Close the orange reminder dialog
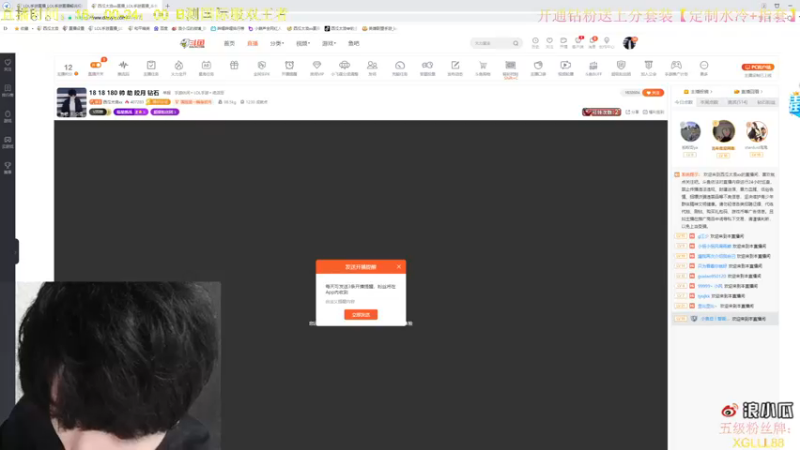 coord(399,267)
